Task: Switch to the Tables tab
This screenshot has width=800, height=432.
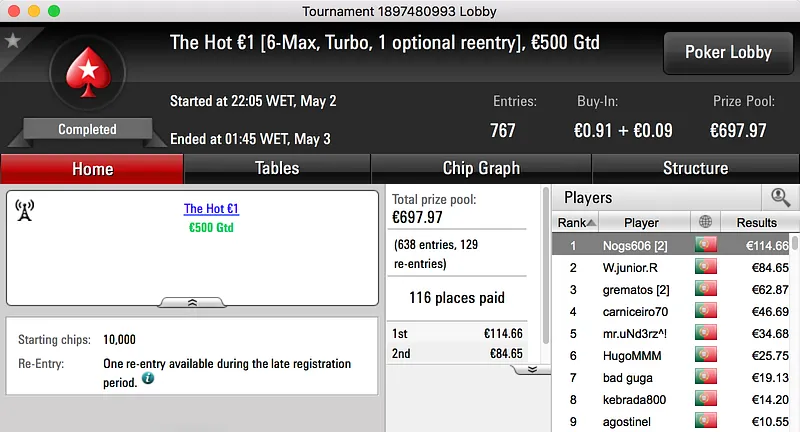Action: 277,168
